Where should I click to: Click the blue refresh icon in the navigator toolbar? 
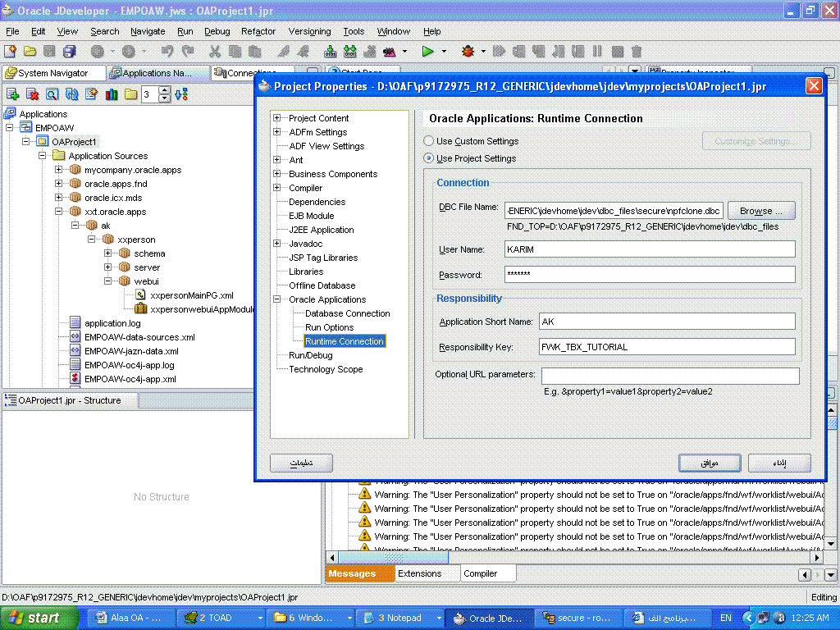tap(72, 94)
